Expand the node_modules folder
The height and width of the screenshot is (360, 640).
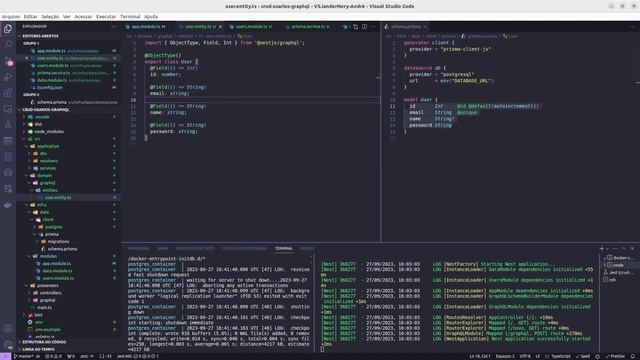click(49, 131)
